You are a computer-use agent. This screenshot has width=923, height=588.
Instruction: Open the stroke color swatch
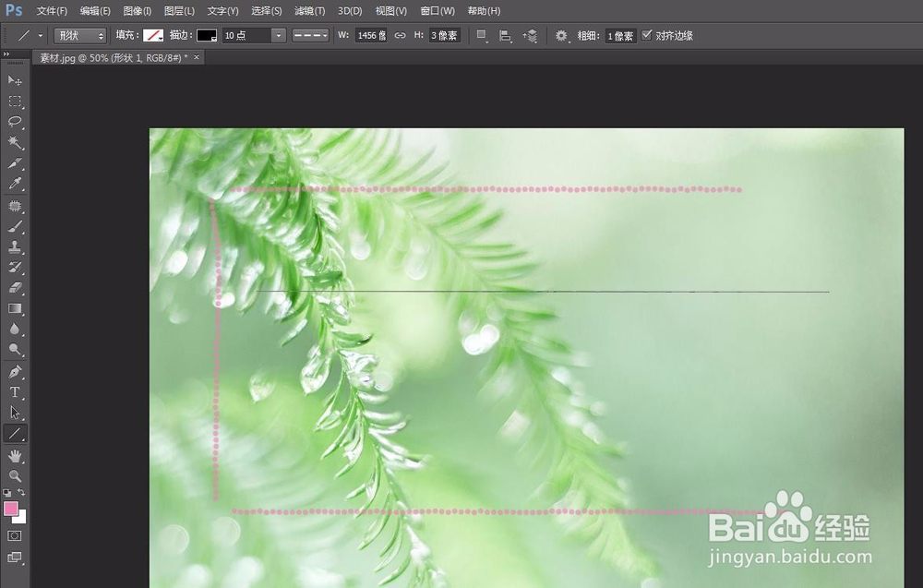click(x=207, y=36)
